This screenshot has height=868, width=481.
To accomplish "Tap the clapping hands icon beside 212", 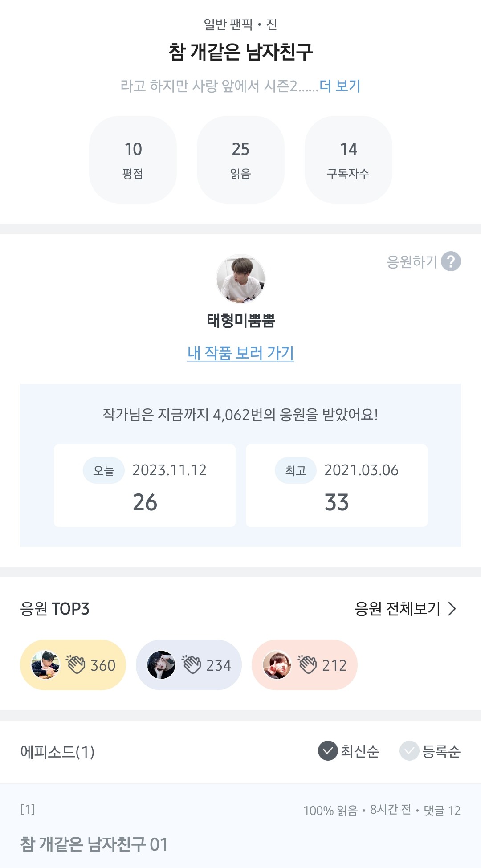I will pos(307,664).
